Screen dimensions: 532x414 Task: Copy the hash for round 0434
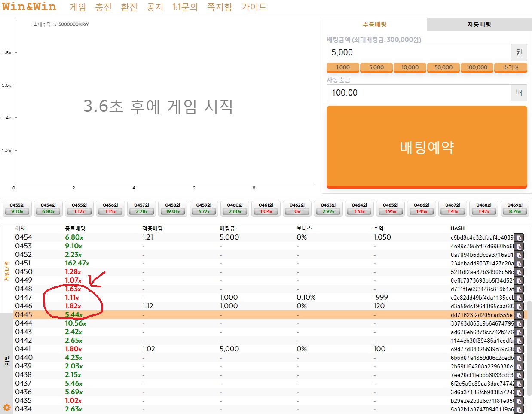[x=519, y=409]
